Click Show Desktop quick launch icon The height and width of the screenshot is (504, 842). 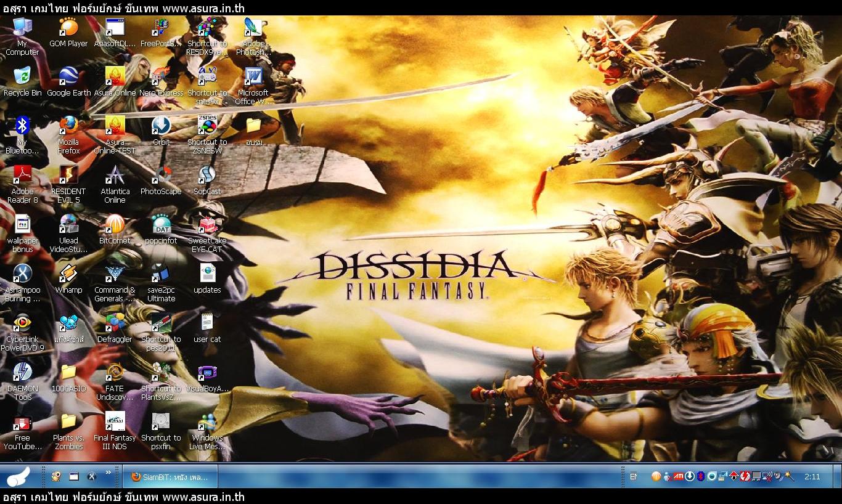point(74,476)
